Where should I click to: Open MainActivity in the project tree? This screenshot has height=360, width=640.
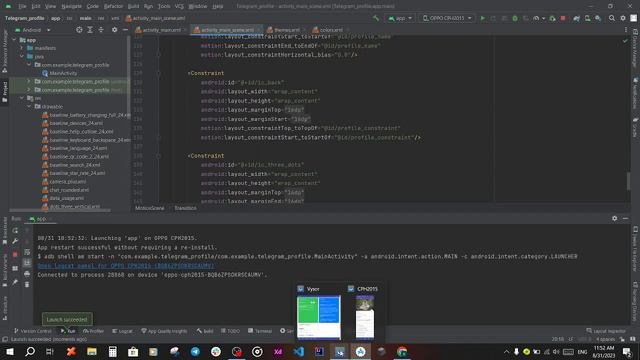60,73
